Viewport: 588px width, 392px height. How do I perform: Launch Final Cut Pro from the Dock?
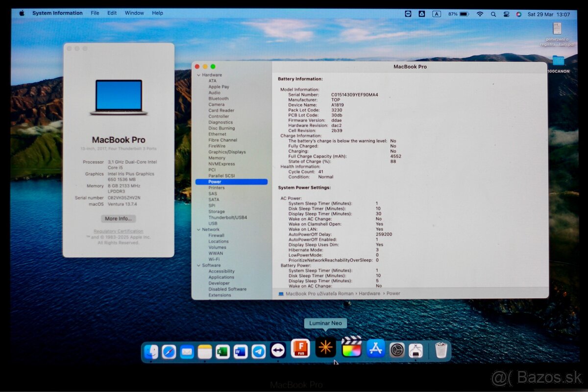[351, 350]
